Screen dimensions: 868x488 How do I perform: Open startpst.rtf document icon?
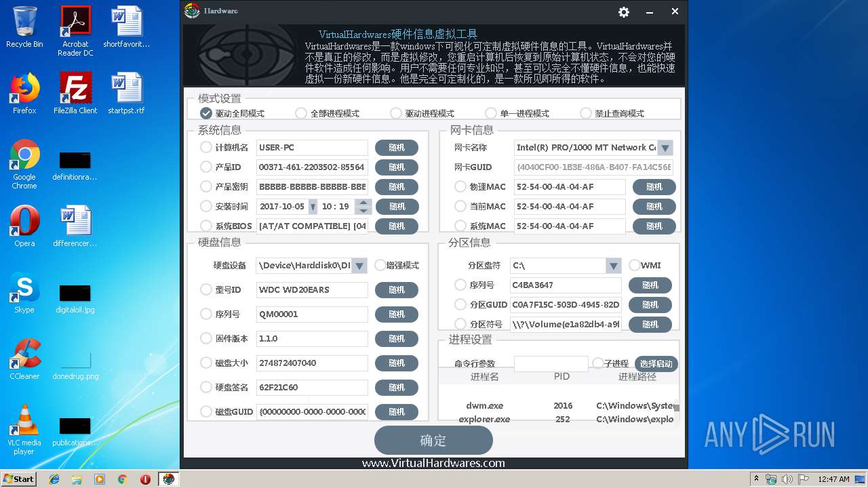[x=126, y=94]
